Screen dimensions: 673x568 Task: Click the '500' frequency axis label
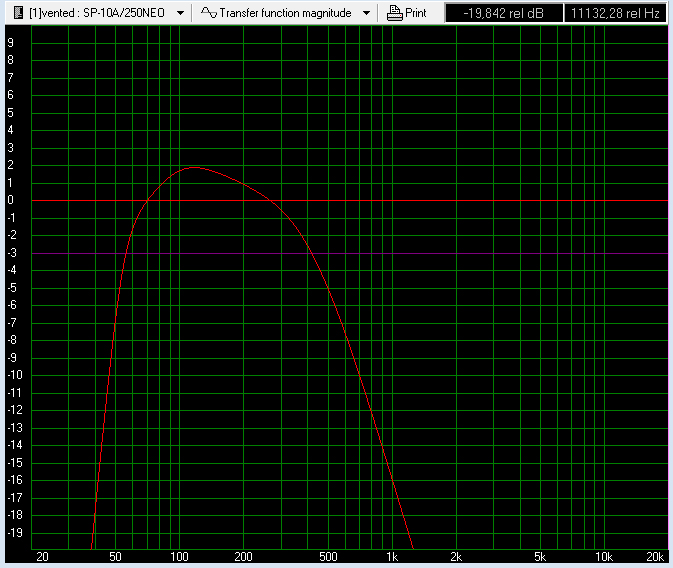328,557
